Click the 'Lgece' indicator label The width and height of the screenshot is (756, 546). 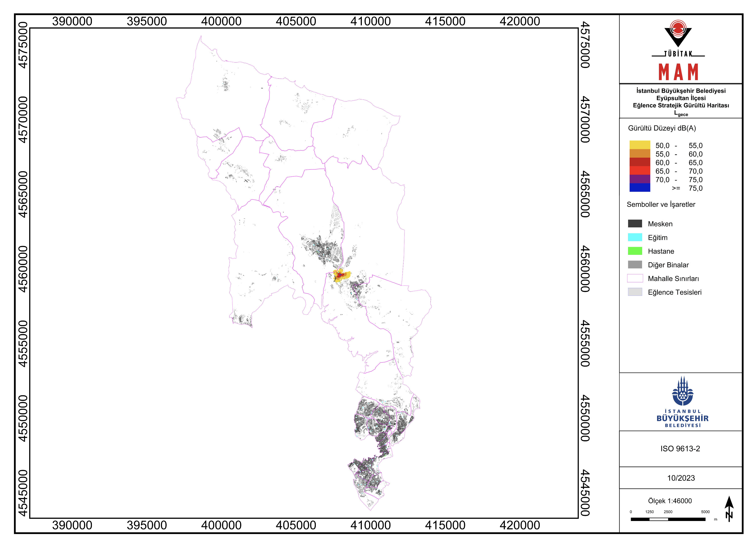coord(681,114)
